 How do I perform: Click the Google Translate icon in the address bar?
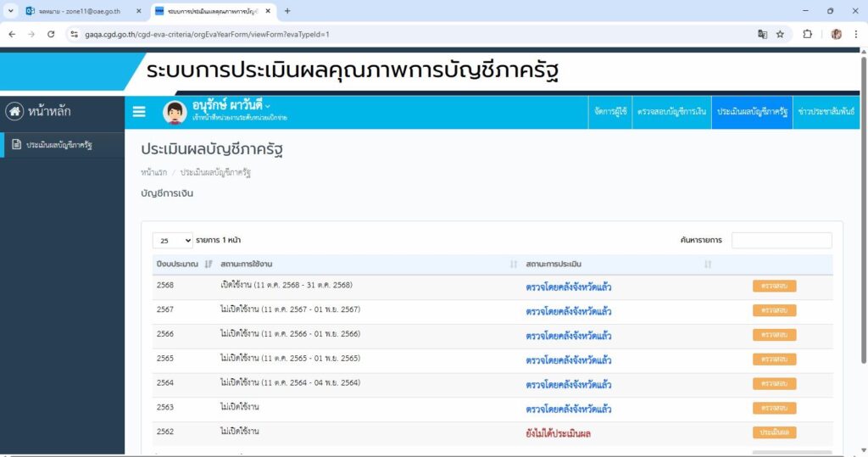click(x=762, y=34)
